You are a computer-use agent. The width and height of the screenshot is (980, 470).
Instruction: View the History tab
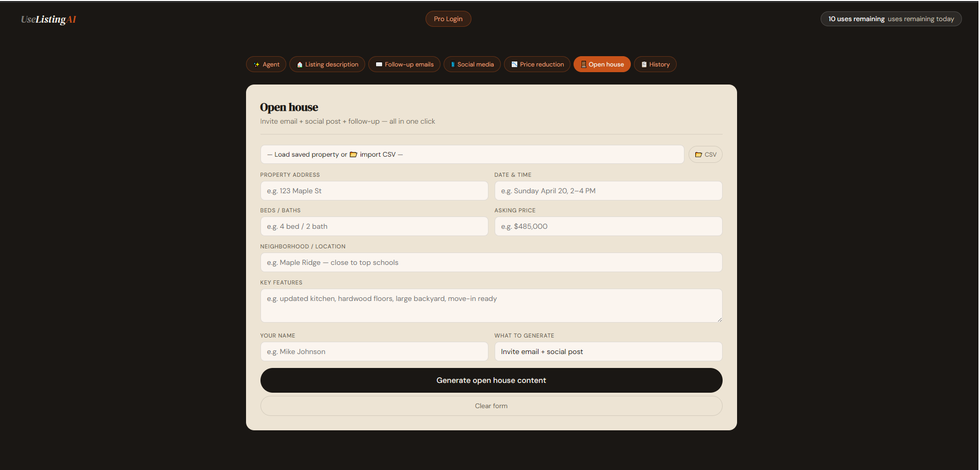[x=655, y=64]
